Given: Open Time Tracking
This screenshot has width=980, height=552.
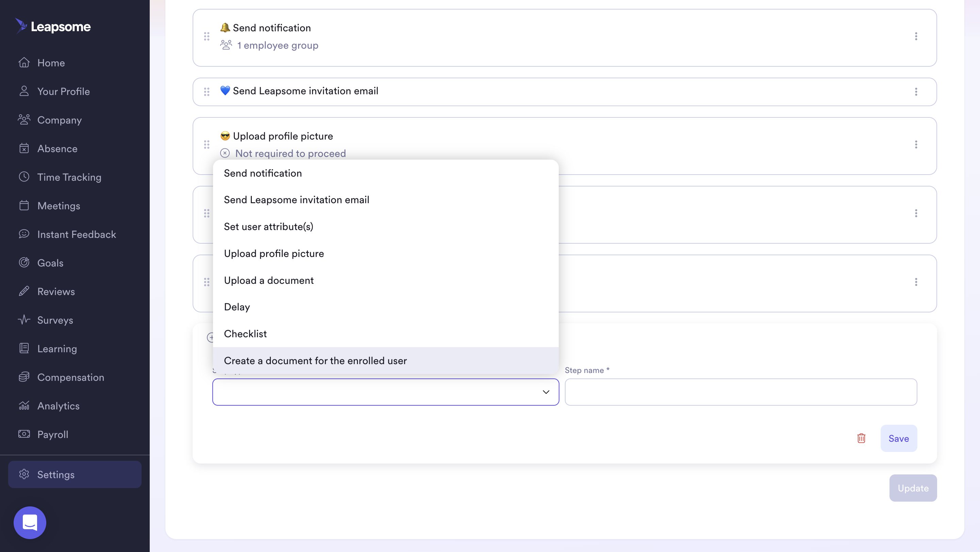Looking at the screenshot, I should click(69, 177).
